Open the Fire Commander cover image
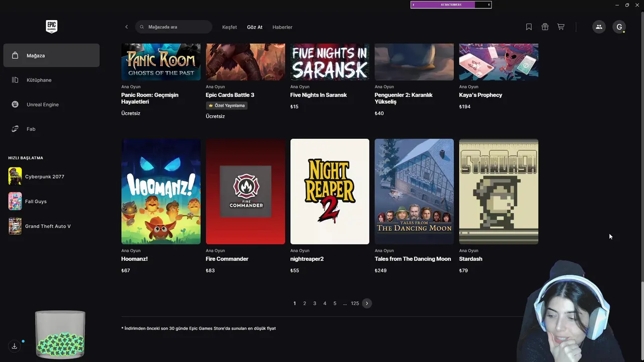644x362 pixels. pos(246,192)
